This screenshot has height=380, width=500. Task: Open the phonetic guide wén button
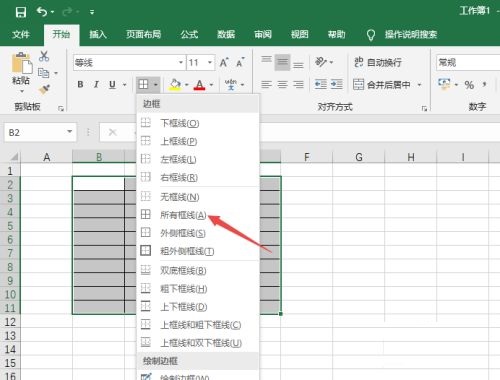pos(231,85)
